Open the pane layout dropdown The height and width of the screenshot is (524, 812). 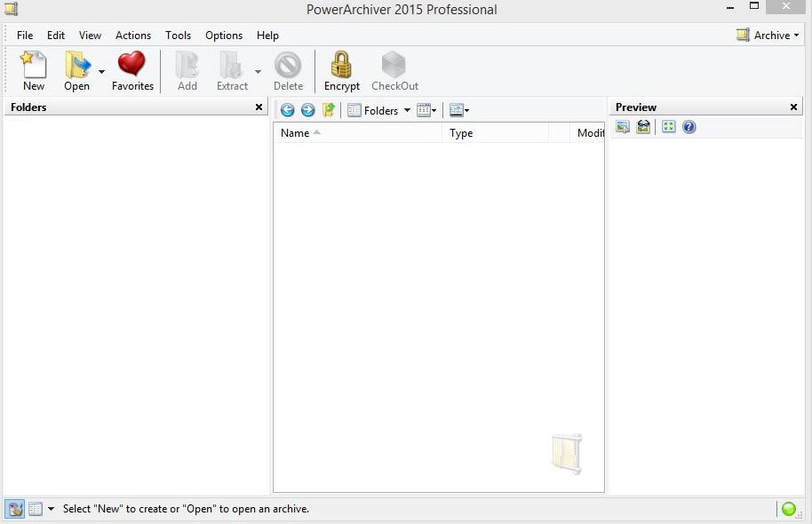pyautogui.click(x=459, y=110)
